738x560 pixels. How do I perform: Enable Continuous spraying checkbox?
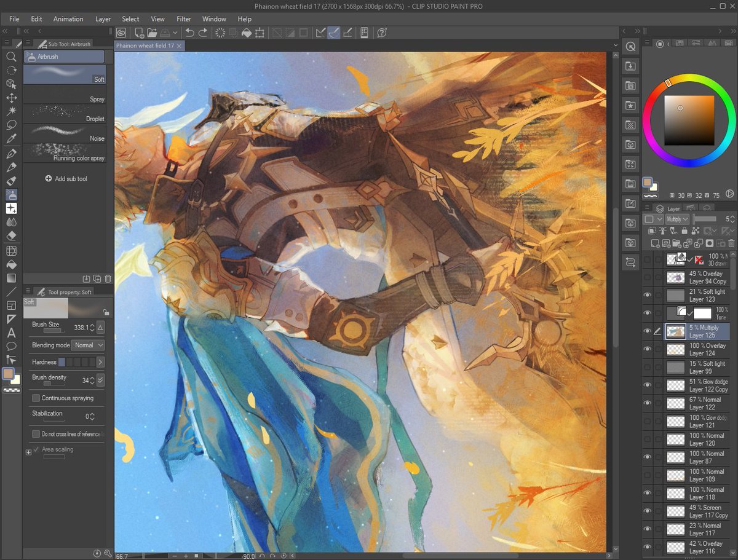36,398
